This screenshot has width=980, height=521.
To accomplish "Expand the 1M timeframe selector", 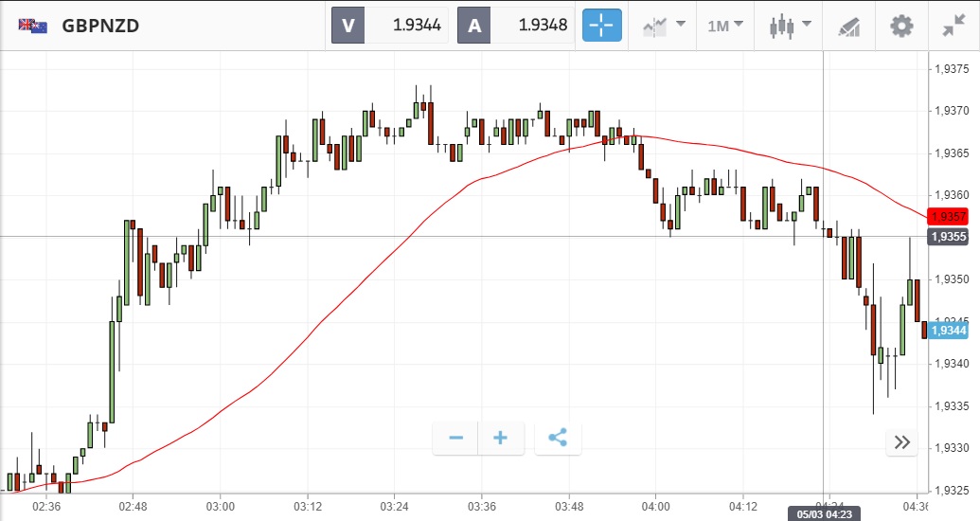I will [x=724, y=26].
